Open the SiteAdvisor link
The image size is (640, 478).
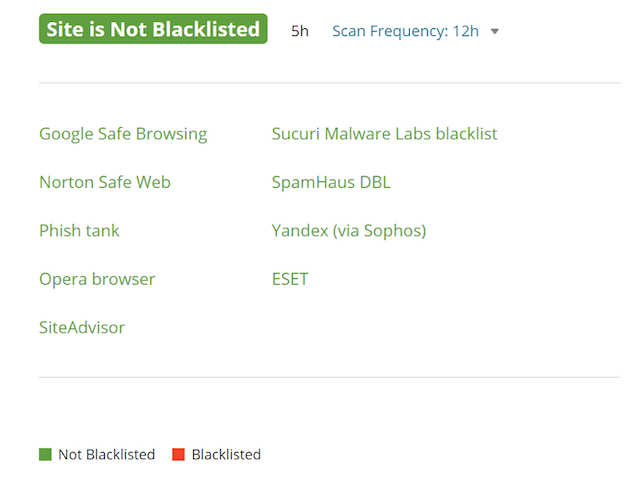coord(82,327)
